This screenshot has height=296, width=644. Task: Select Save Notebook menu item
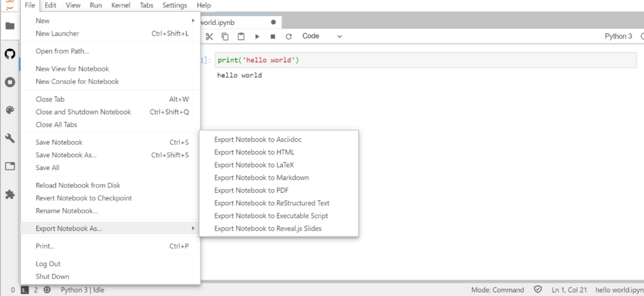coord(111,142)
